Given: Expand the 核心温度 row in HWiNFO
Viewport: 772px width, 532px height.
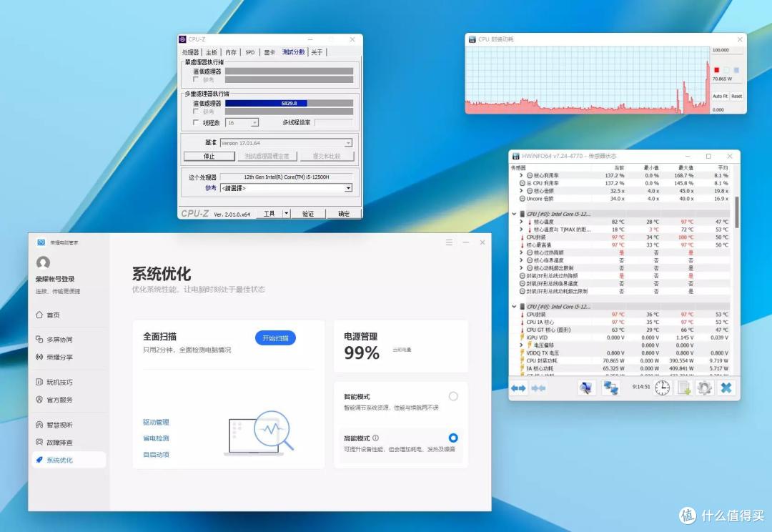Looking at the screenshot, I should point(521,222).
